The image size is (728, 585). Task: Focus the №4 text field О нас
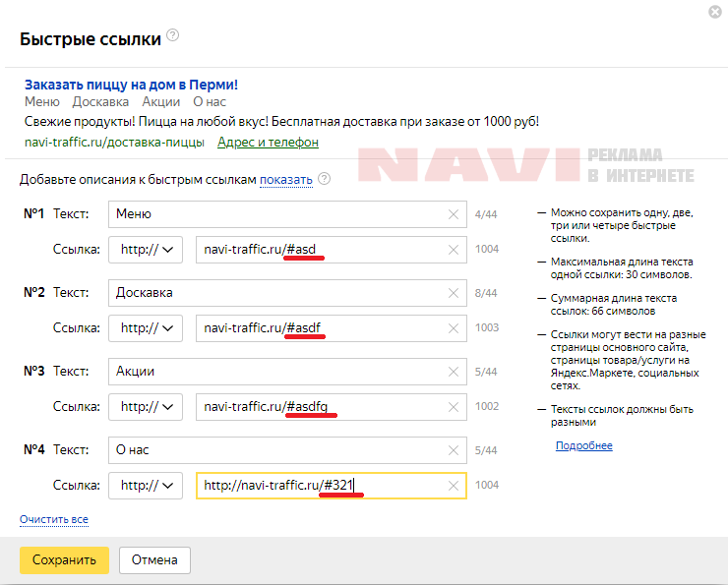tap(287, 450)
